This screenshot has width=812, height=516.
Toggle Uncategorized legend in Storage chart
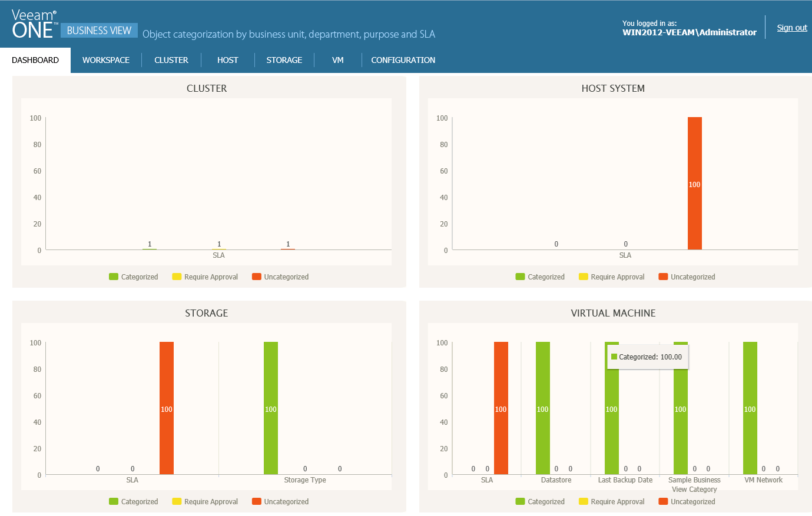tap(280, 502)
